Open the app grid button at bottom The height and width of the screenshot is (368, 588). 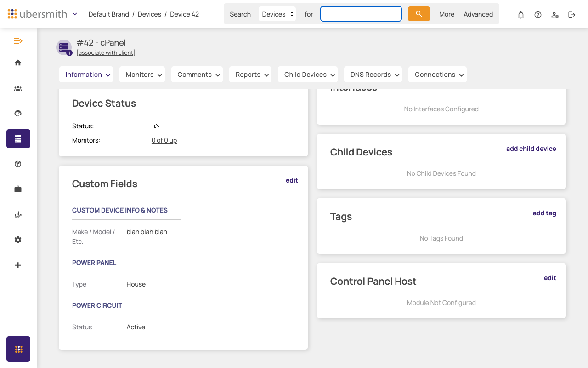(18, 349)
